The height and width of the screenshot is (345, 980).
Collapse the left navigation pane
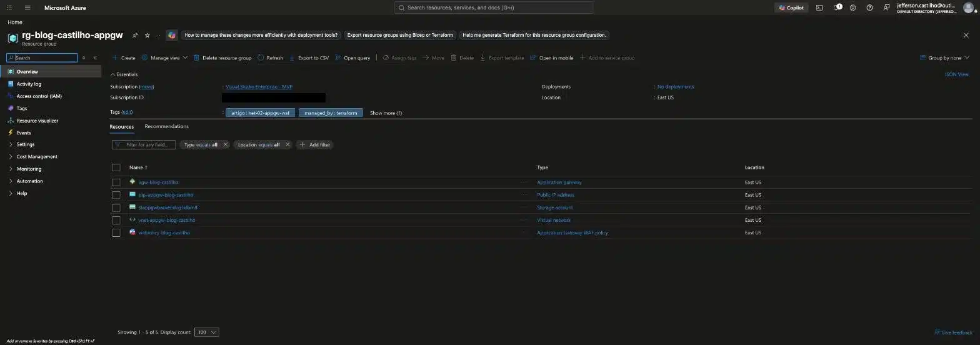(95, 57)
